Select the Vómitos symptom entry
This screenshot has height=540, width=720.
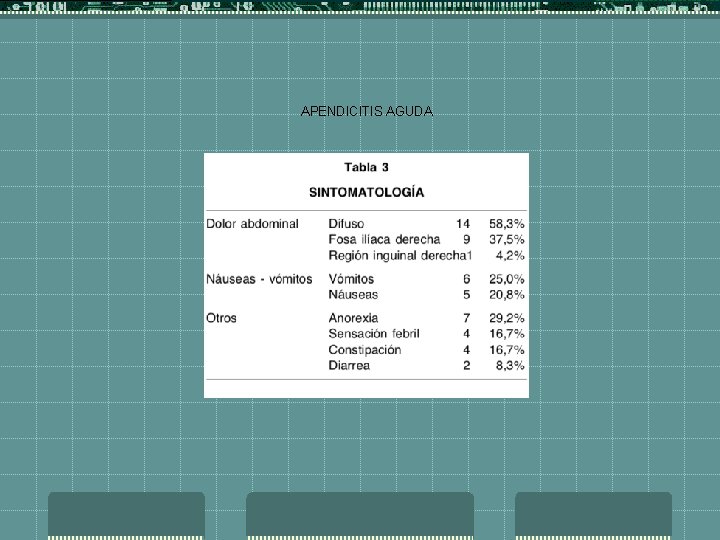pos(351,279)
